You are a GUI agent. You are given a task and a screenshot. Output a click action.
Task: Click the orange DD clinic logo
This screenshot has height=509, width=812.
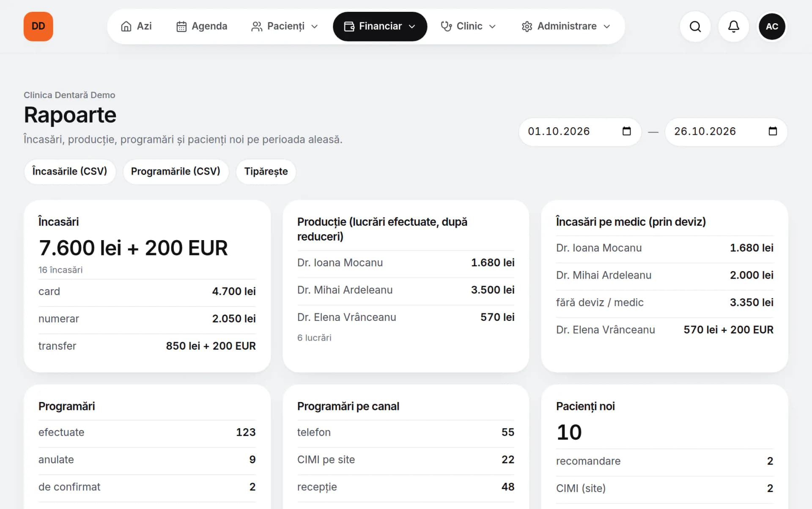pos(38,26)
